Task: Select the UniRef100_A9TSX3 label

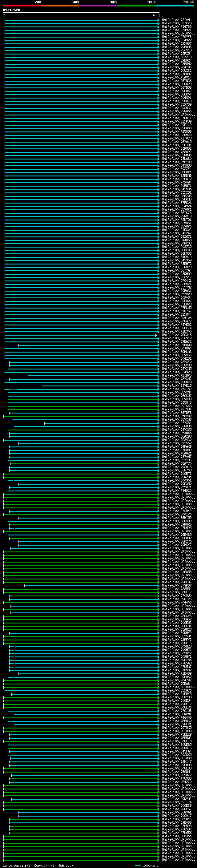Action: 177,406
